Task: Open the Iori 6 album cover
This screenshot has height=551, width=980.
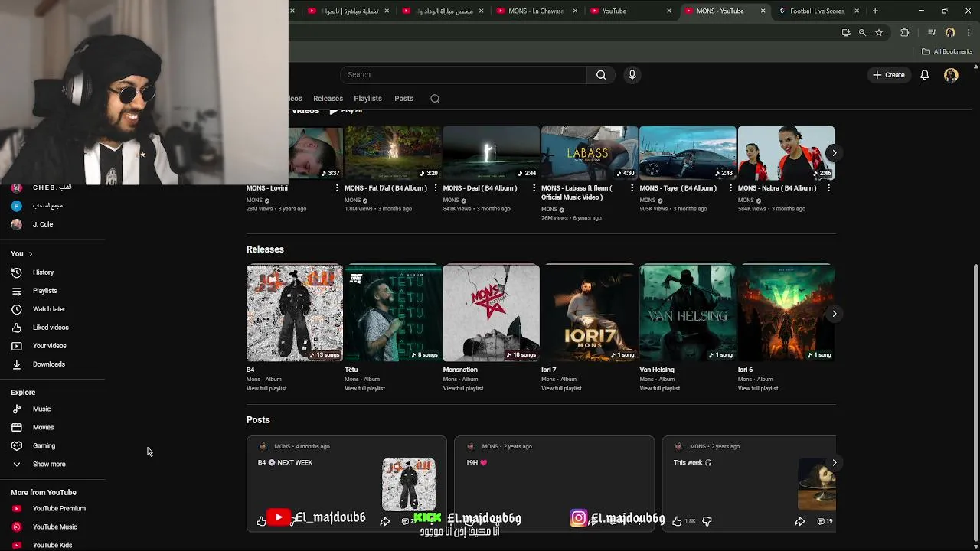Action: click(786, 313)
